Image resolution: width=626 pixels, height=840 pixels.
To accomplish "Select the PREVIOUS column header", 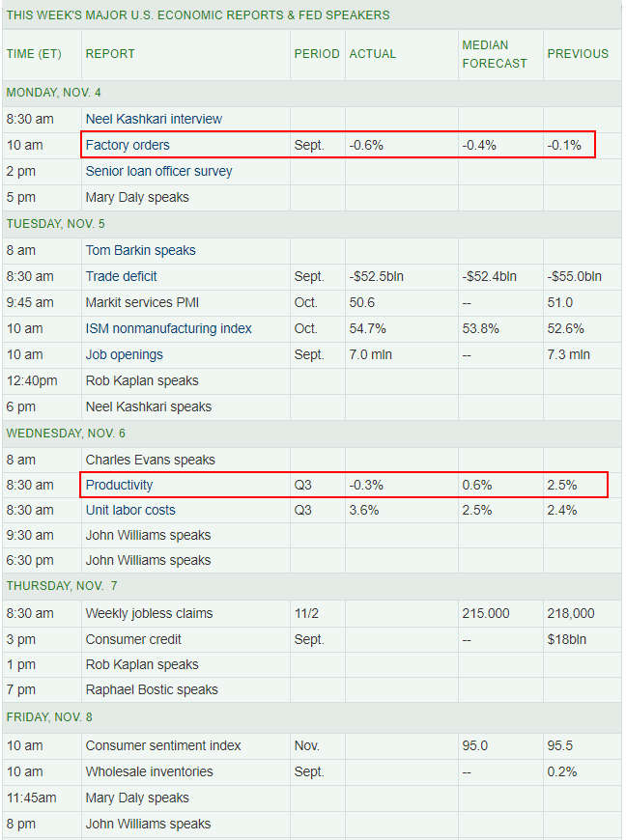I will point(578,54).
